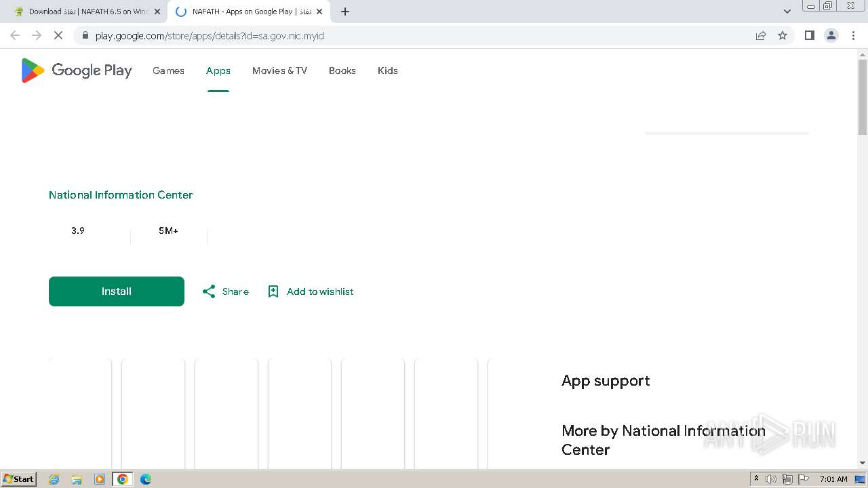Screen dimensions: 868x488
Task: Open the volume control in the tray
Action: click(x=771, y=479)
